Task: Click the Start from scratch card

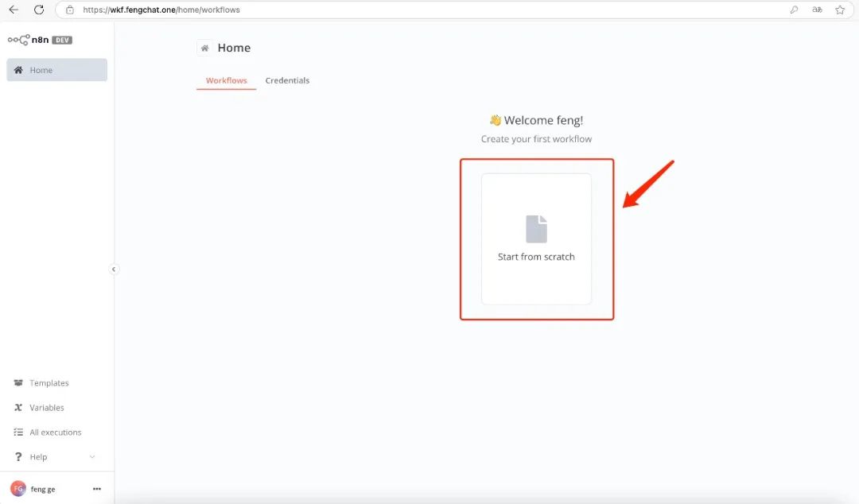Action: tap(536, 239)
